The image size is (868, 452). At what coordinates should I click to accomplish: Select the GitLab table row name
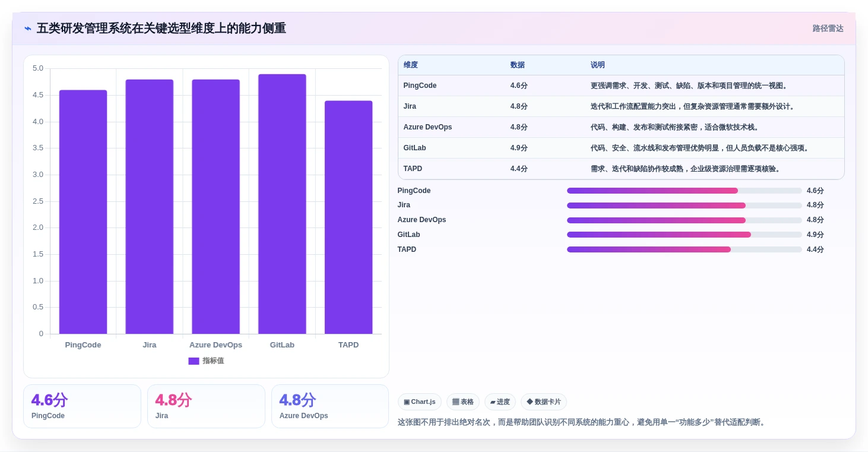(x=414, y=148)
